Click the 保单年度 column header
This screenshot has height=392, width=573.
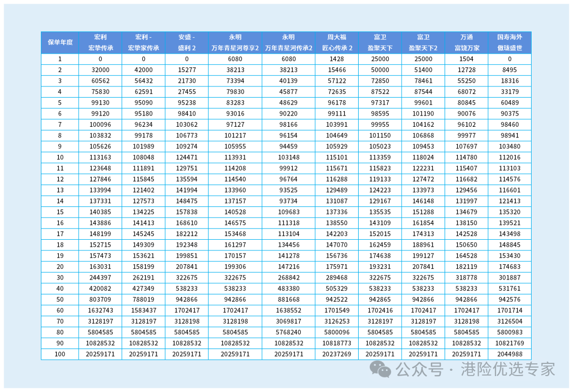pos(60,42)
